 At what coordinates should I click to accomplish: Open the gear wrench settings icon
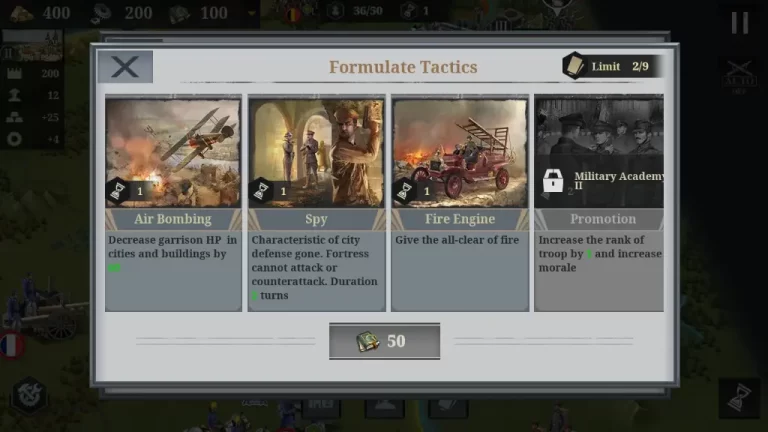tap(29, 395)
